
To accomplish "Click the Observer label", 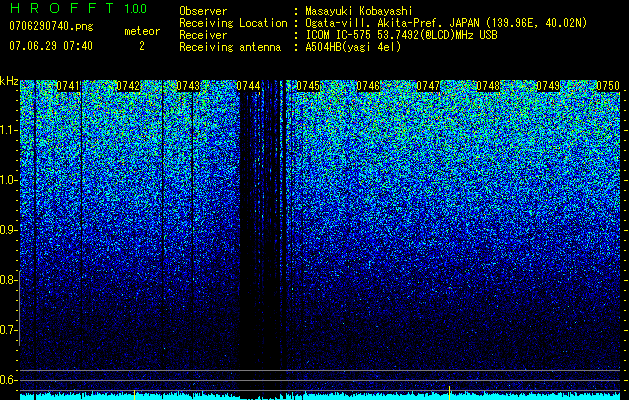I will [x=203, y=11].
